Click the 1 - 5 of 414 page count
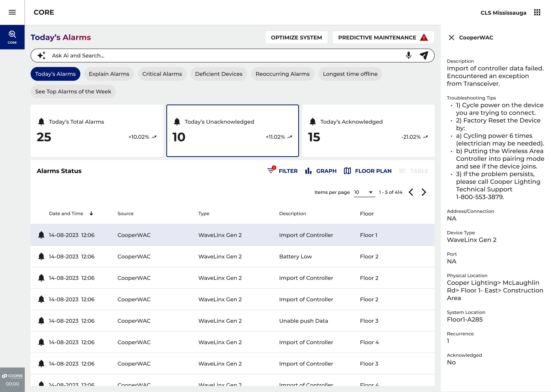Image resolution: width=551 pixels, height=392 pixels. click(391, 192)
